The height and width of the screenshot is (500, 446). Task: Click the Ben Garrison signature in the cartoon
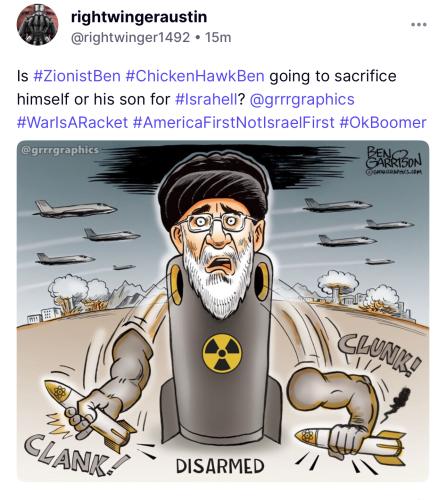394,160
